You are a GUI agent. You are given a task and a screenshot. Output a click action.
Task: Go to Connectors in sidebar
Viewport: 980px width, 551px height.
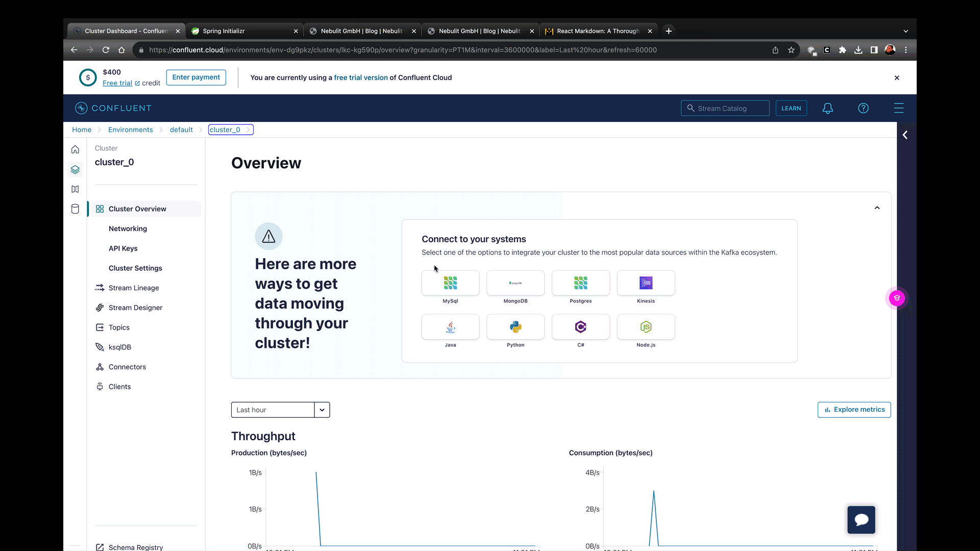click(127, 367)
